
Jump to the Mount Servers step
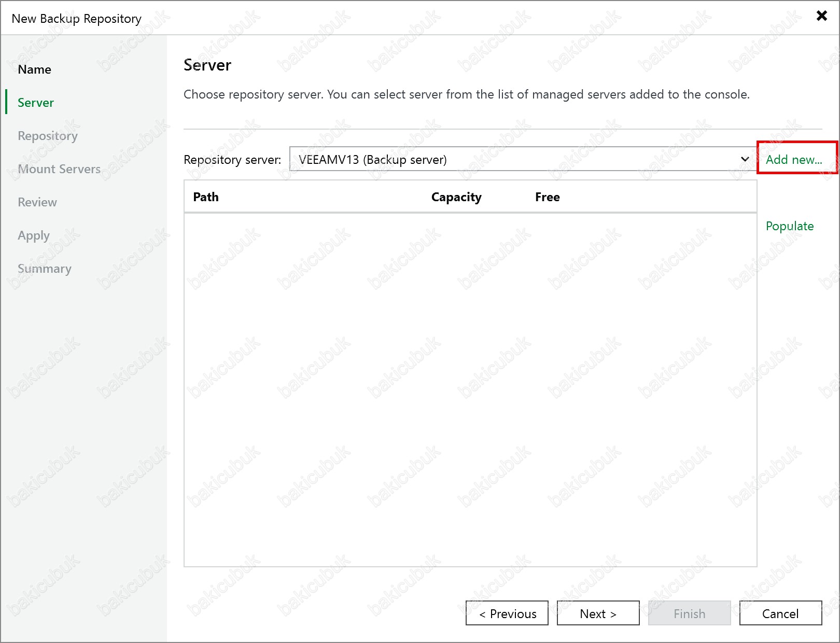[59, 169]
